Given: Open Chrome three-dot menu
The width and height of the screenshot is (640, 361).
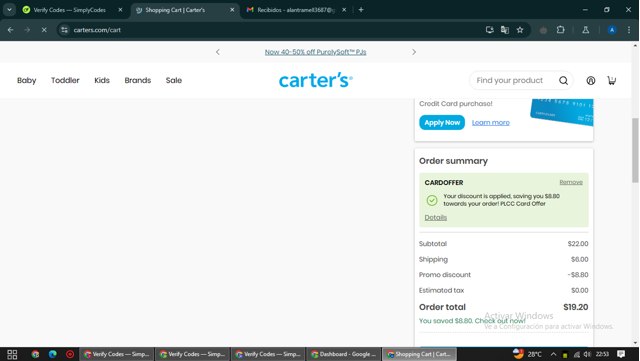Looking at the screenshot, I should (629, 30).
